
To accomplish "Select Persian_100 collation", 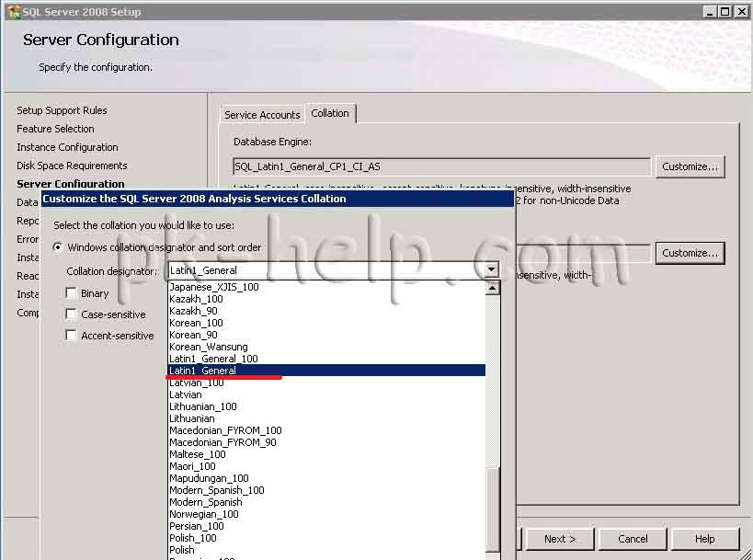I will point(327,526).
